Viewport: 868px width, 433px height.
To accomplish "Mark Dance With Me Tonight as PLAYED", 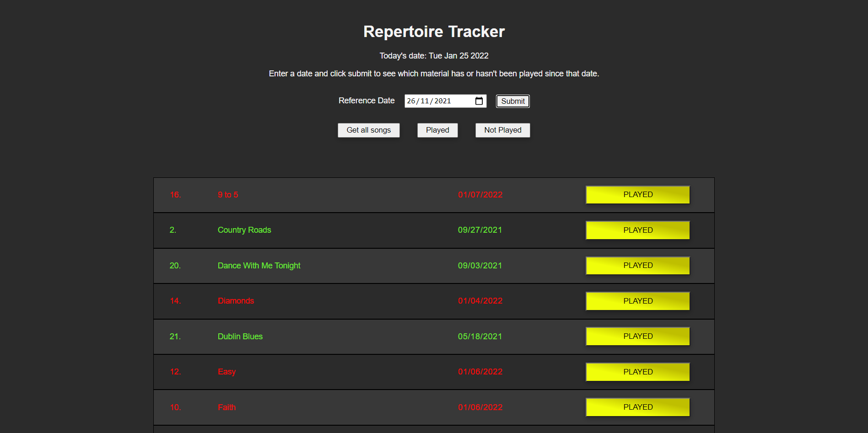I will [x=638, y=266].
